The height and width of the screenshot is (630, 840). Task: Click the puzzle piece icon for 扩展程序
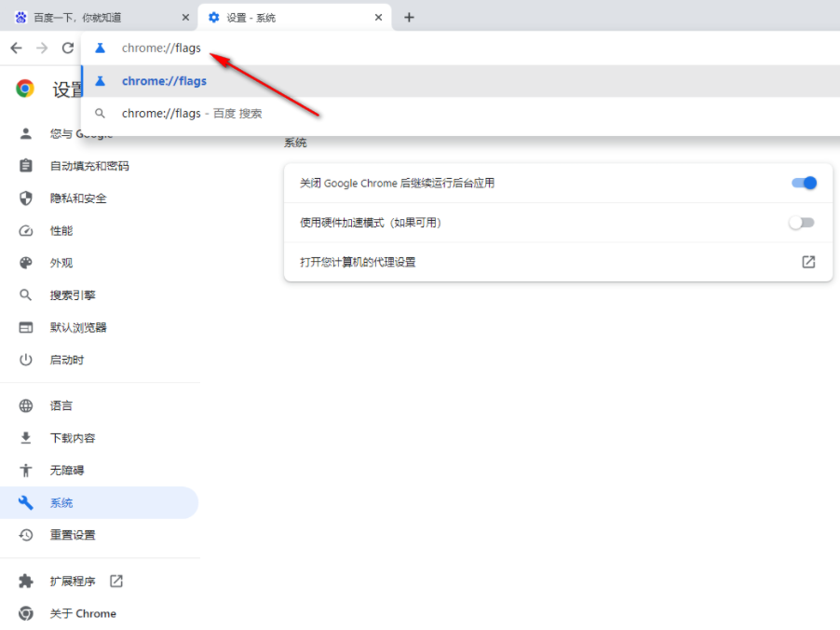26,582
